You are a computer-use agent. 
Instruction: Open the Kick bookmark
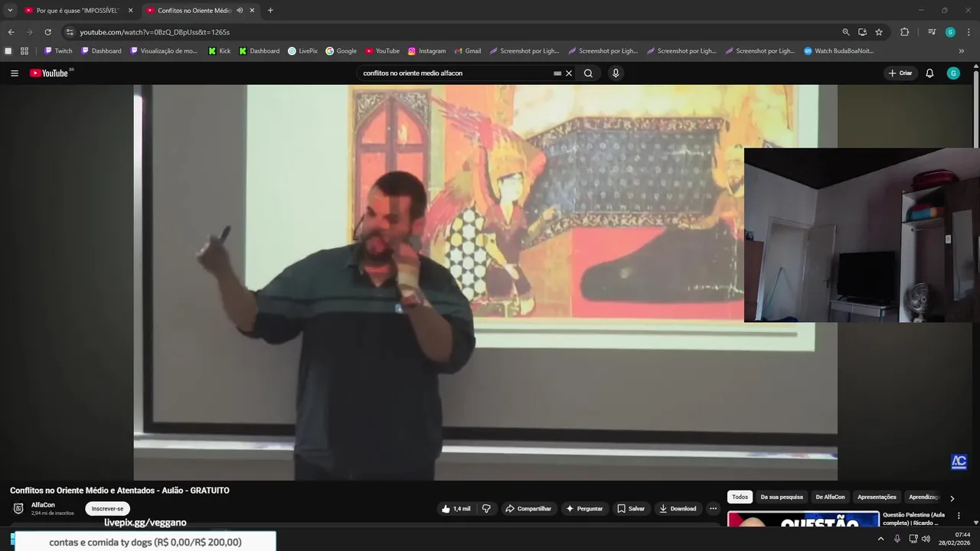220,51
